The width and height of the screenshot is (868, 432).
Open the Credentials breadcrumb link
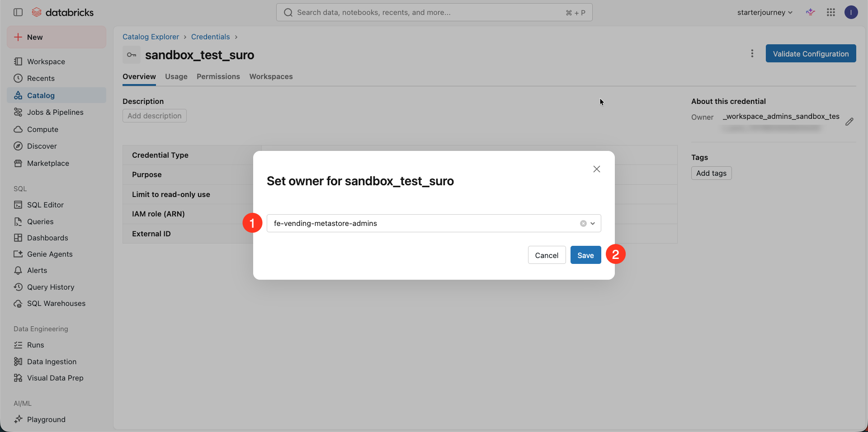click(210, 37)
